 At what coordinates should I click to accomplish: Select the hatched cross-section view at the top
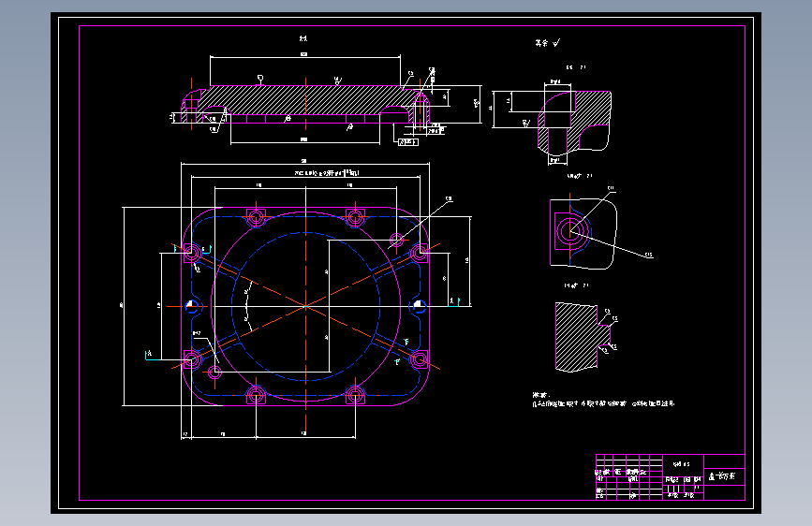click(305, 104)
